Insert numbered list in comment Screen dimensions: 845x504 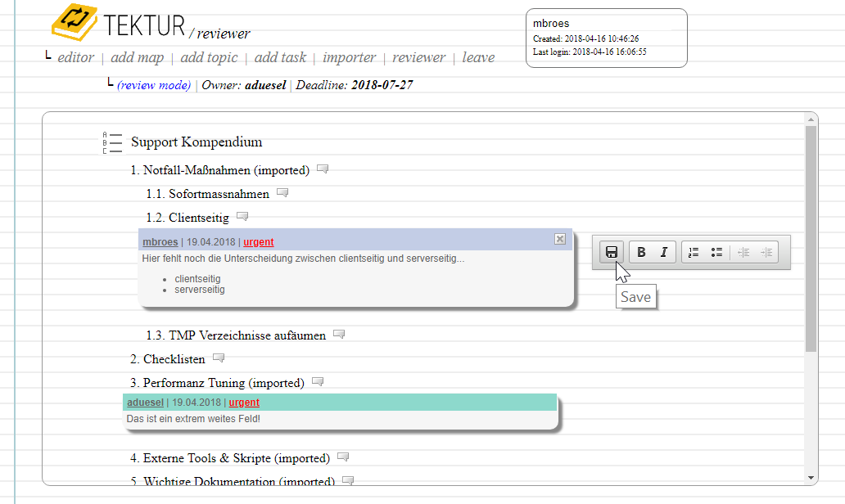point(694,252)
